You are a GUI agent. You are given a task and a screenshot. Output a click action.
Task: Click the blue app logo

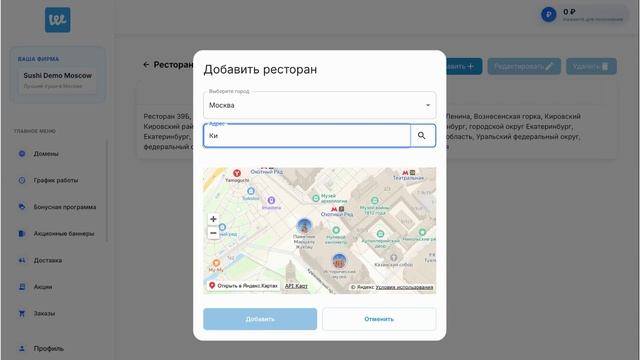[x=58, y=20]
